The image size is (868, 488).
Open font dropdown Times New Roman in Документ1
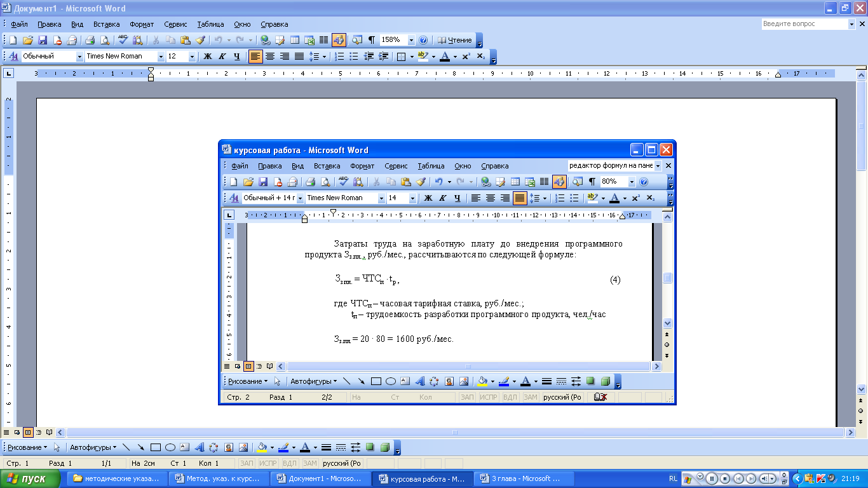pos(161,57)
